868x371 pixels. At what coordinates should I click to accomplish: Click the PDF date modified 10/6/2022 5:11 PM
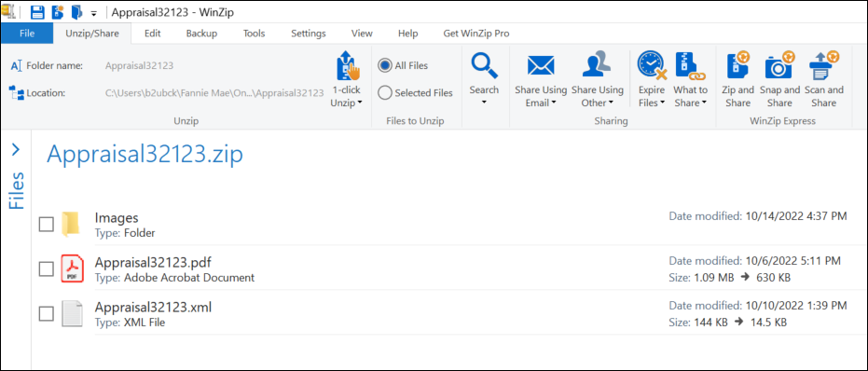coord(754,260)
